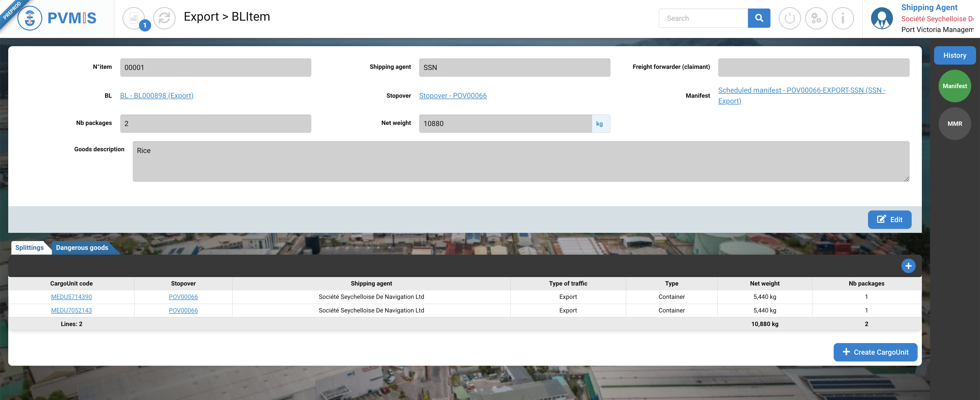Screen dimensions: 980x400
Task: Click into the Search input field
Action: (x=703, y=18)
